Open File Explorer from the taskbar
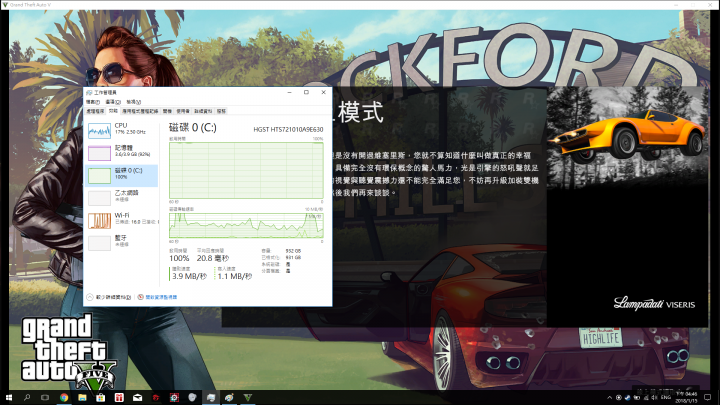Viewport: 720px width, 405px height. point(82,398)
